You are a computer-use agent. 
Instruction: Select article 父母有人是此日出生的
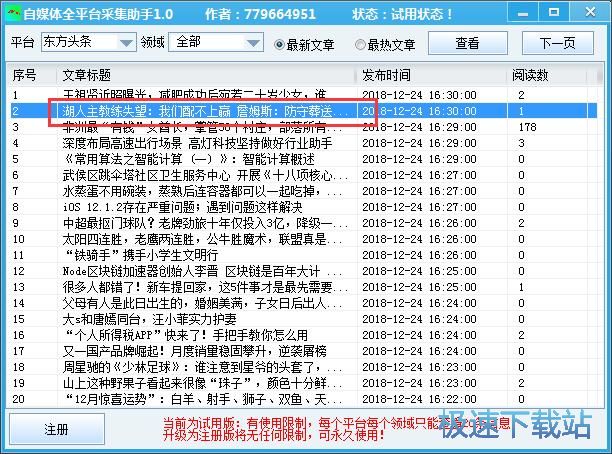point(202,303)
